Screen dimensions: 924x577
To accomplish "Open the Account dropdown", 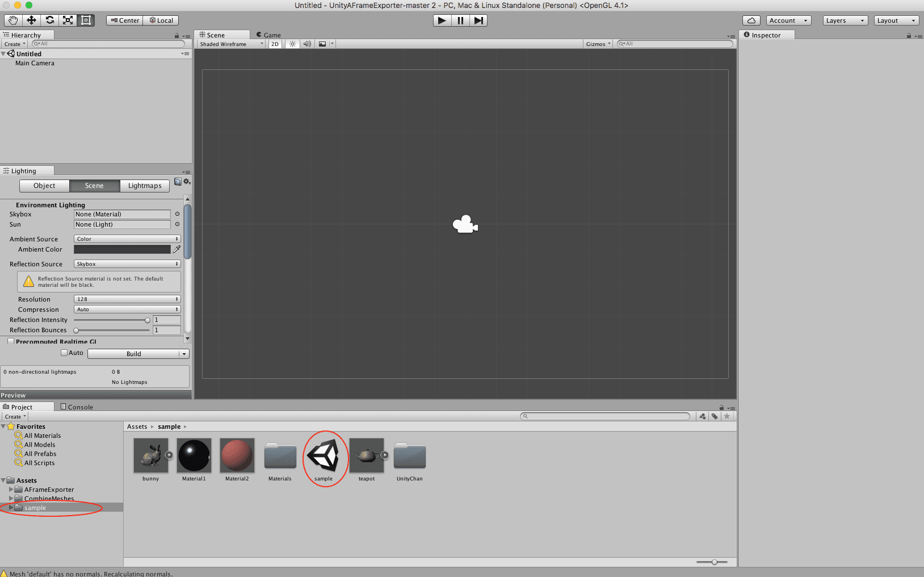I will pos(788,20).
